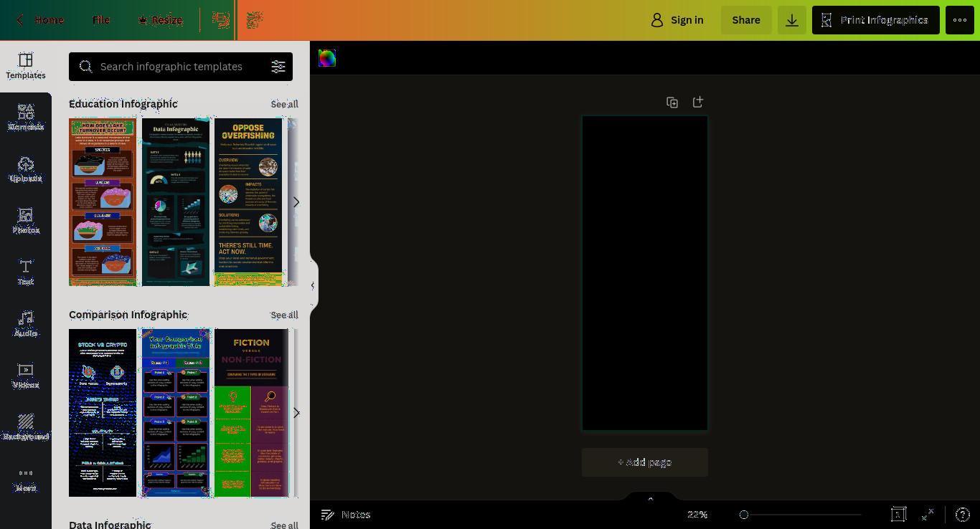Viewport: 980px width, 529px height.
Task: Open the File menu
Action: (x=101, y=20)
